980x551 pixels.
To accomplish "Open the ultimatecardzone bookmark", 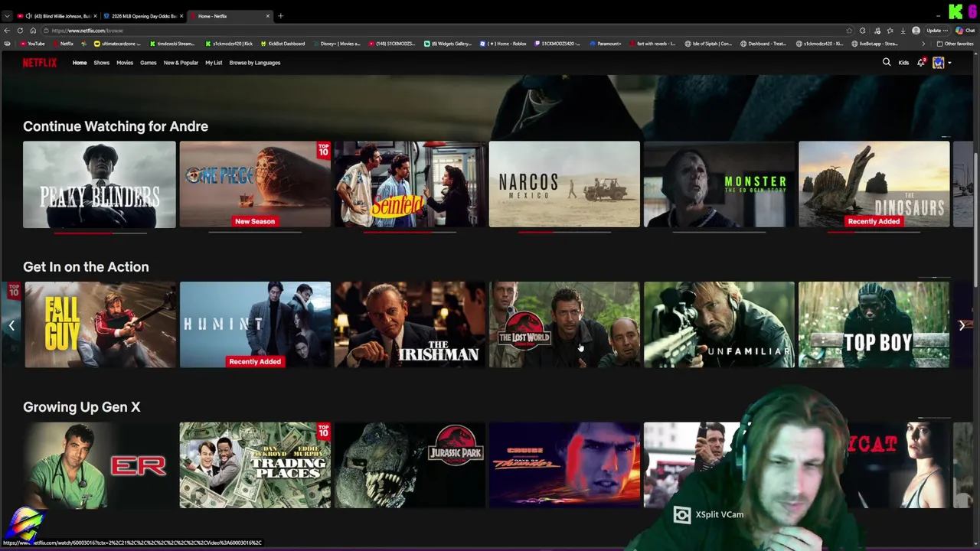I will 117,44.
